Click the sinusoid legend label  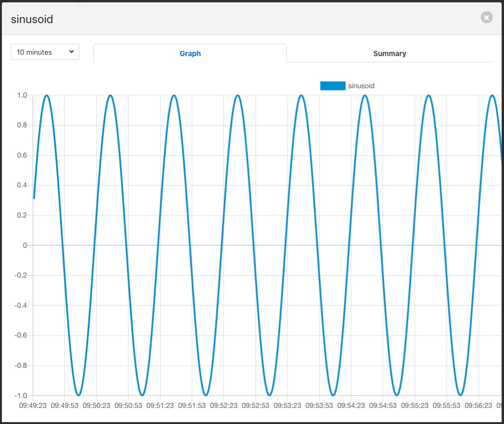point(362,85)
